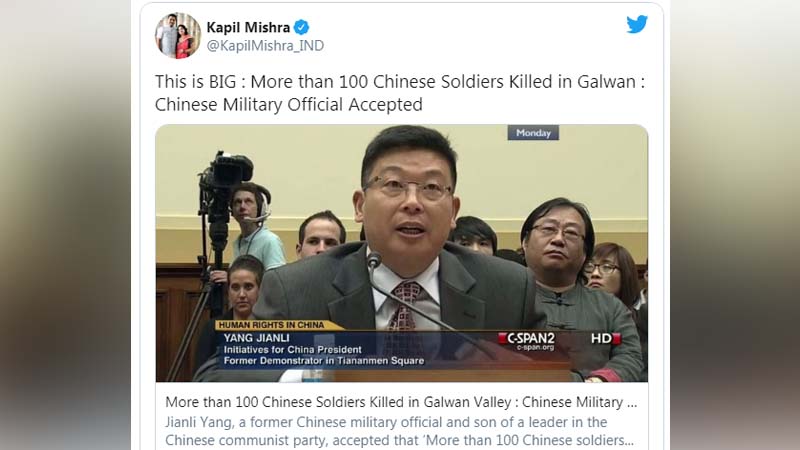The height and width of the screenshot is (450, 800).
Task: Click the HD badge in image
Action: 606,338
